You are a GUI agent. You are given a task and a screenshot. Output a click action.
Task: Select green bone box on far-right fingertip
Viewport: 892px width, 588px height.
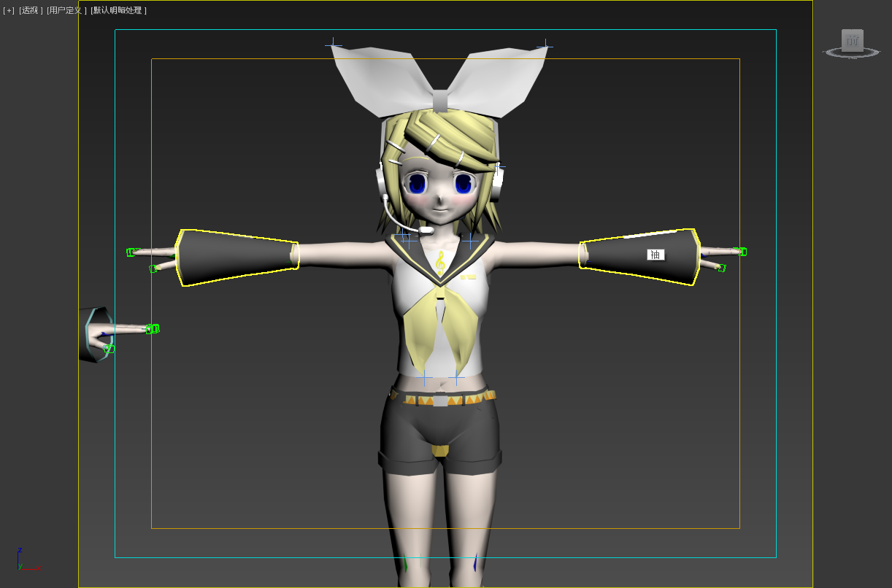tap(741, 252)
